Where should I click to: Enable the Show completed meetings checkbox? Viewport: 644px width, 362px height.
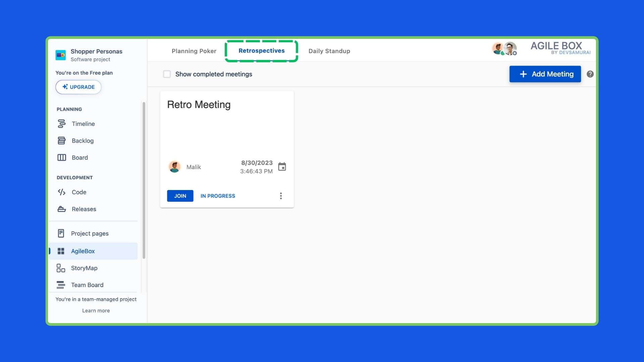[x=167, y=74]
